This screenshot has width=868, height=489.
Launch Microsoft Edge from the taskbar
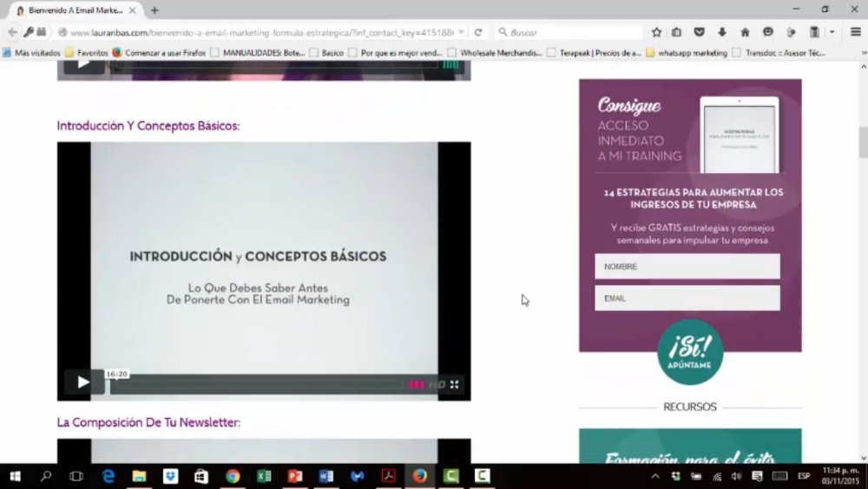[x=108, y=476]
